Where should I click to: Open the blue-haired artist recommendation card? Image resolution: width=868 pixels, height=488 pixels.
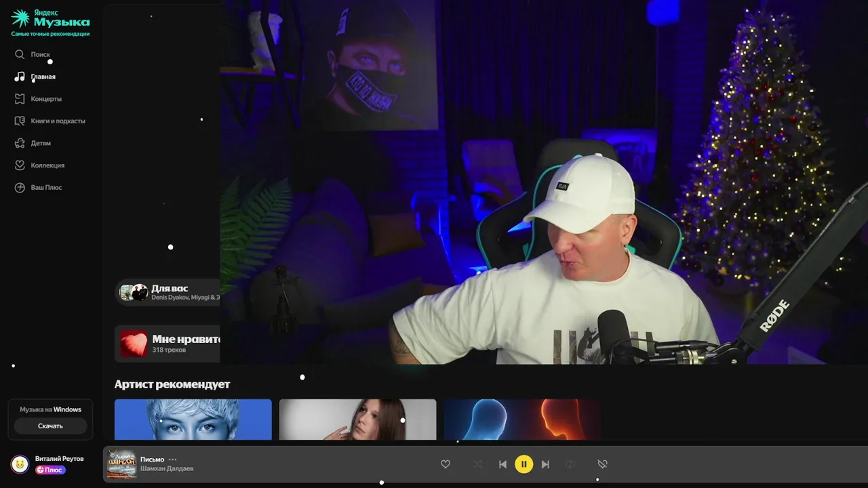click(193, 420)
